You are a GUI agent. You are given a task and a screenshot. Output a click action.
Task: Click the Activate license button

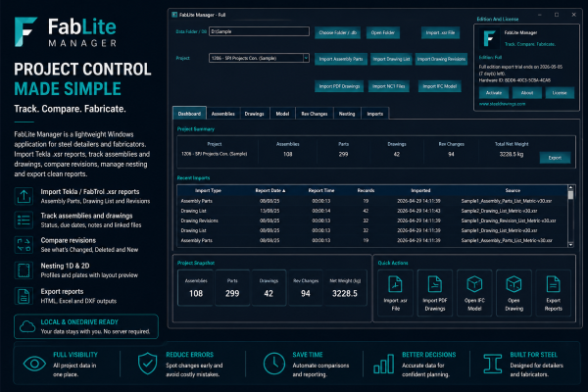494,93
